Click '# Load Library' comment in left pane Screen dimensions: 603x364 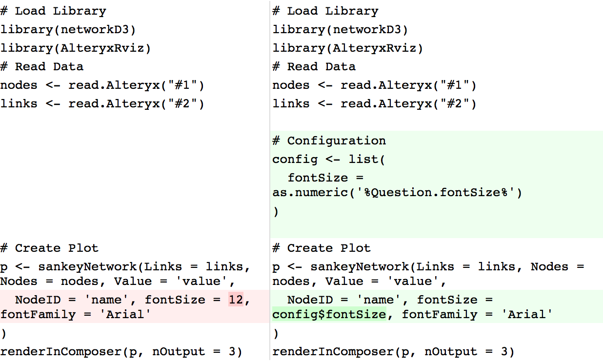click(x=53, y=11)
